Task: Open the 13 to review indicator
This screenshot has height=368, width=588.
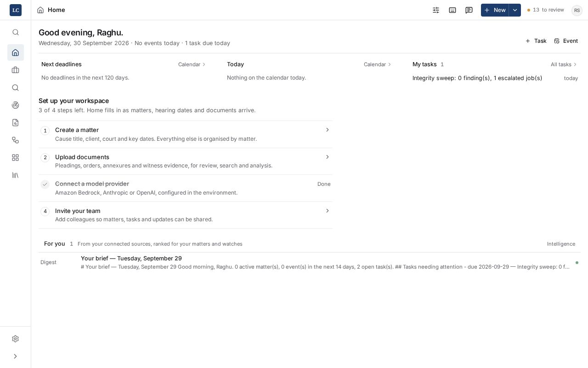Action: pos(546,10)
